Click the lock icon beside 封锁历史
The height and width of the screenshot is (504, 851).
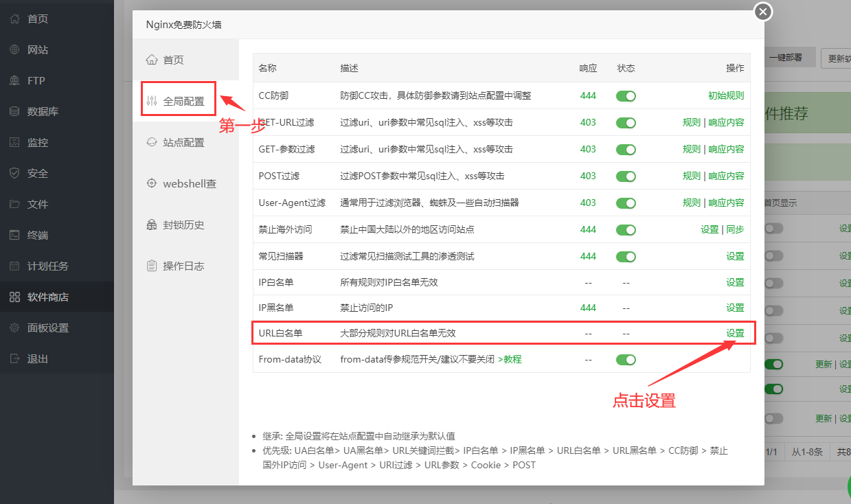pyautogui.click(x=152, y=225)
